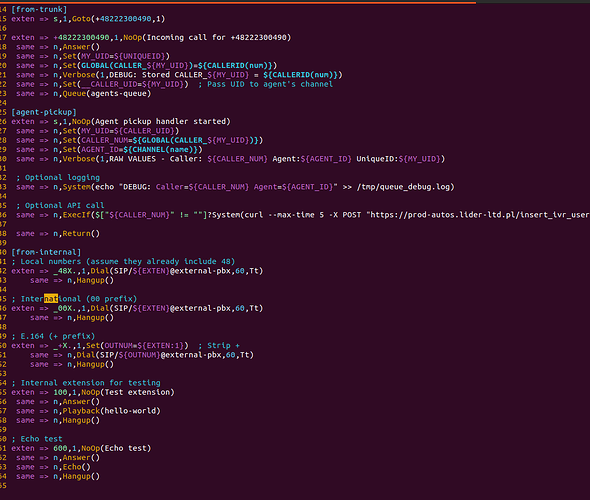Viewport: 590px width, 500px height.
Task: Click the '; Echo test' comment
Action: [36, 439]
